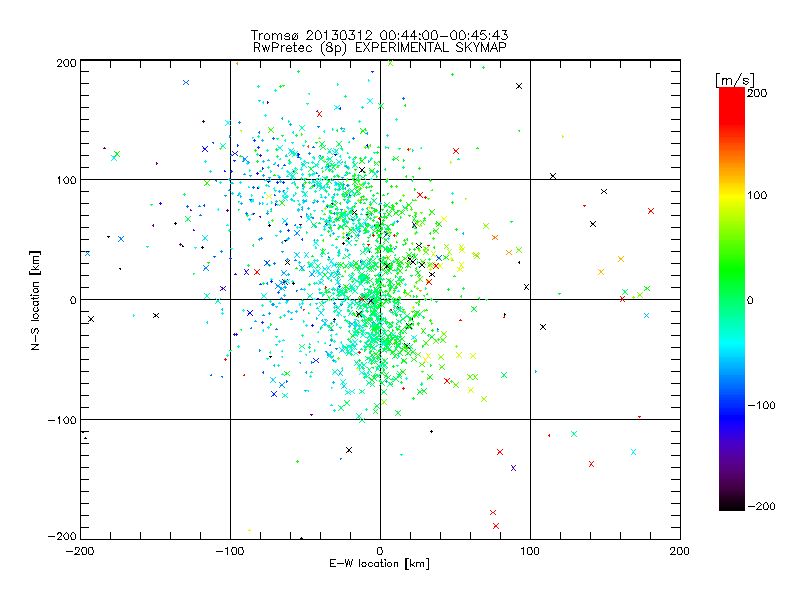Click the x-axis tick label '0'
The height and width of the screenshot is (600, 800).
click(380, 551)
